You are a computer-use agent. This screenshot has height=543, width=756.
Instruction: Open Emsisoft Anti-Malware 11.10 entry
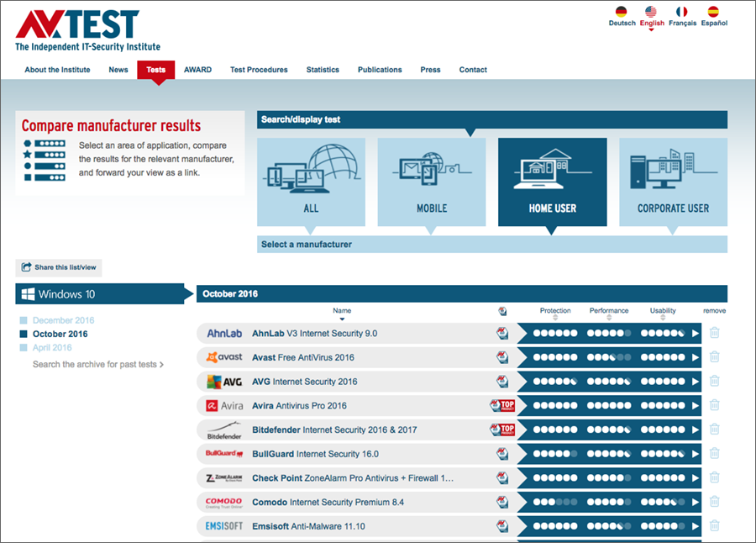click(x=308, y=526)
